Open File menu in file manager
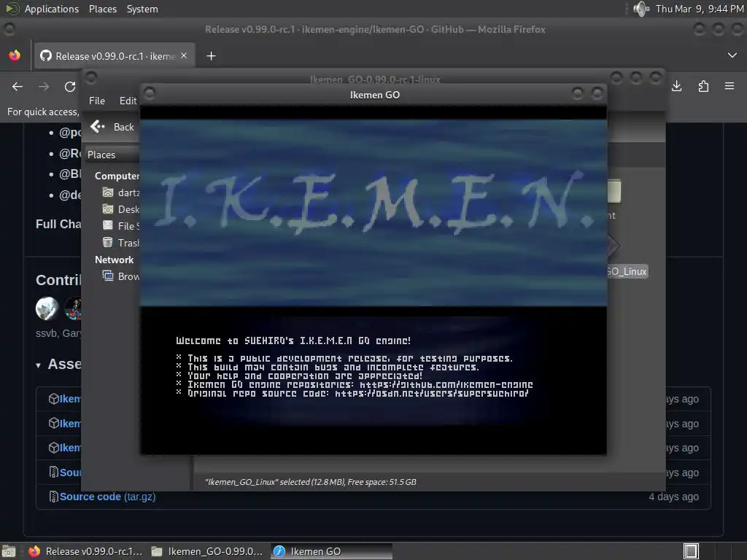Image resolution: width=747 pixels, height=560 pixels. click(97, 101)
